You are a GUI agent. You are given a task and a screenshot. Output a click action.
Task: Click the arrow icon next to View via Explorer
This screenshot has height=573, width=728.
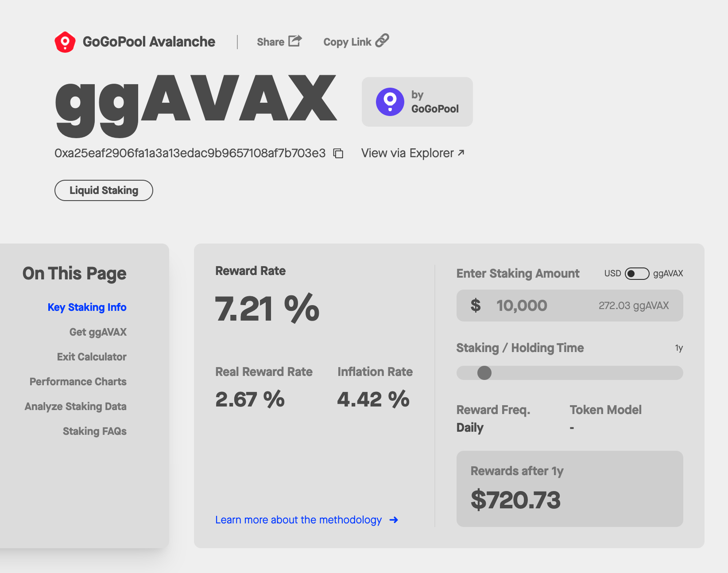[x=461, y=153]
